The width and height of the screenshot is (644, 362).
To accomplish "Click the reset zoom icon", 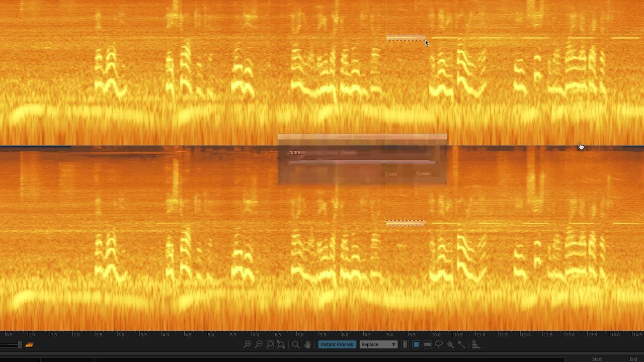I will click(x=281, y=344).
